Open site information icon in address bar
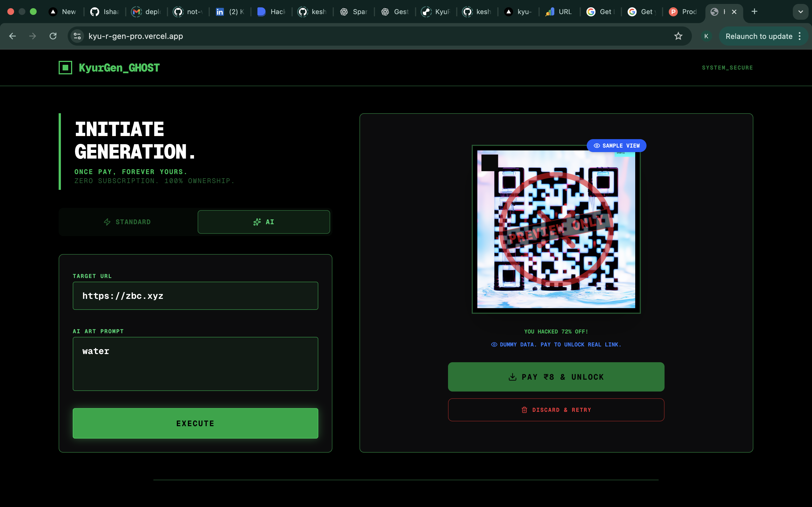 77,36
